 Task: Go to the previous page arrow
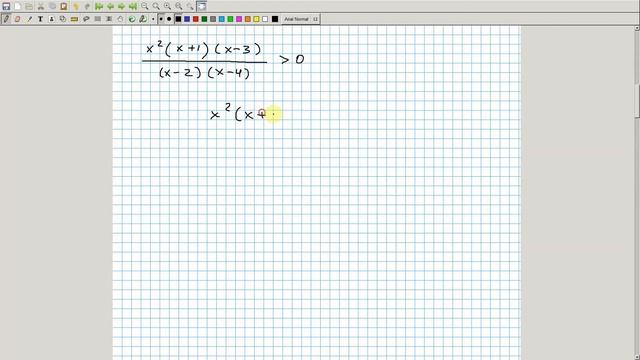click(x=110, y=7)
